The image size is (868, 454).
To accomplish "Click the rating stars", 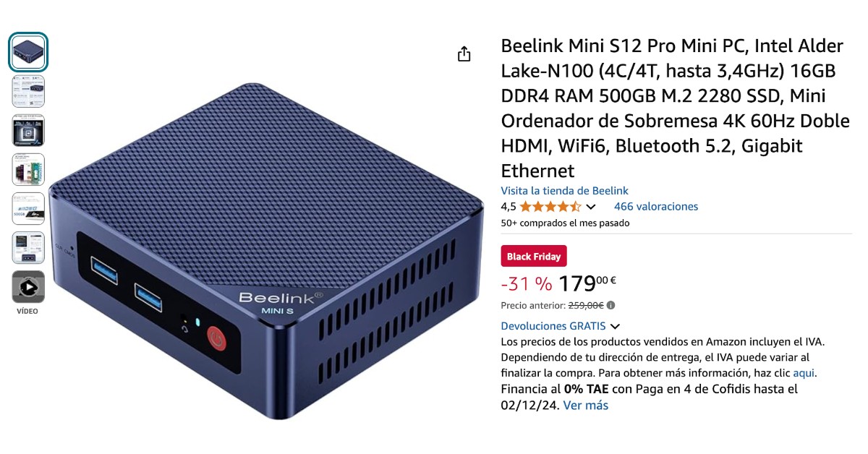I will click(x=550, y=206).
